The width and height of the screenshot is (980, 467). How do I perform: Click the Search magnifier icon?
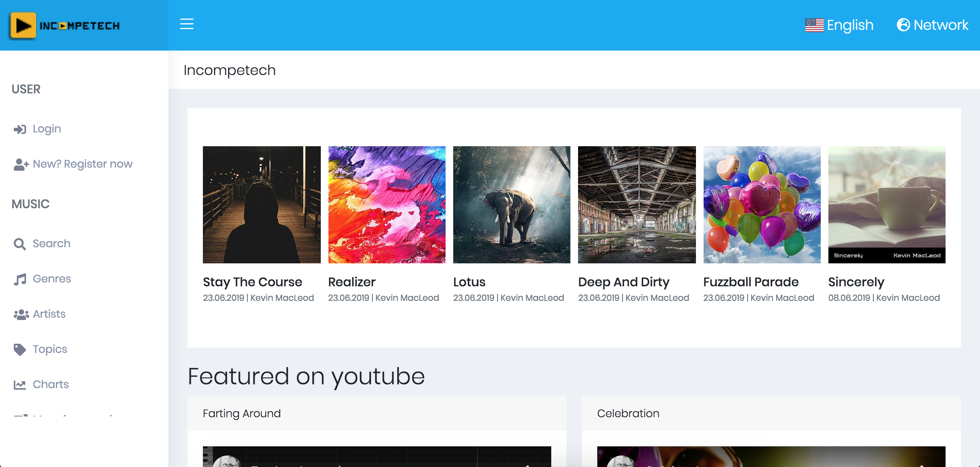(20, 244)
